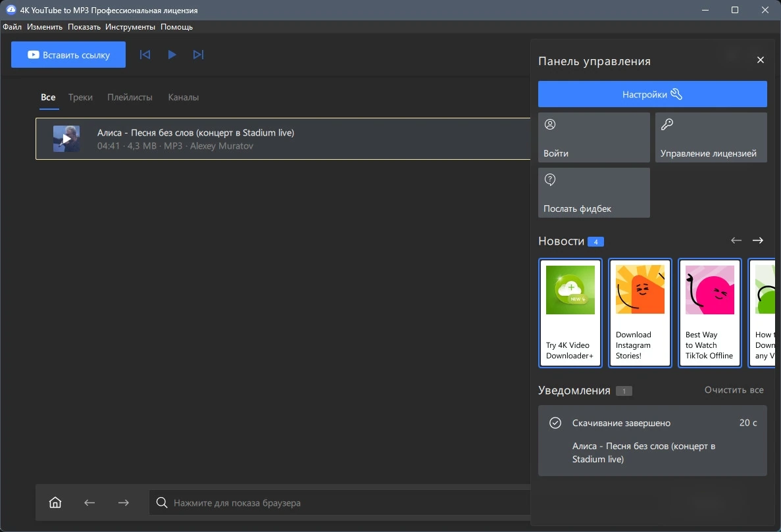The width and height of the screenshot is (781, 532).
Task: Click the Новости count badge showing 4
Action: (x=595, y=242)
